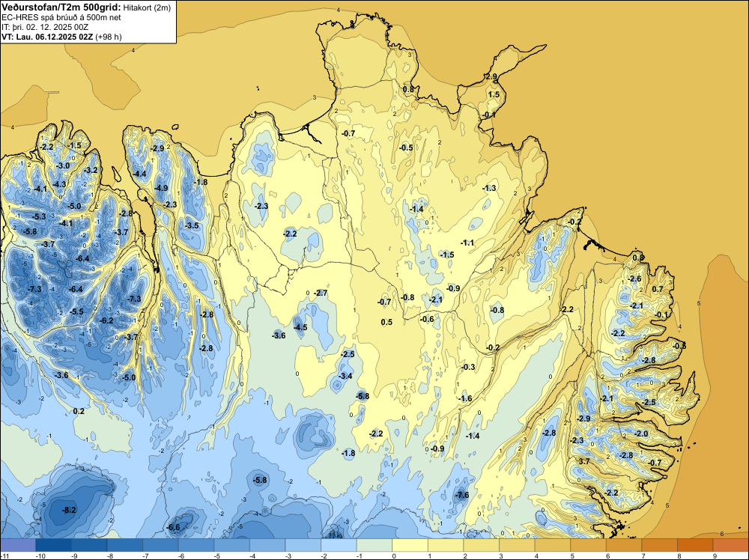Image resolution: width=749 pixels, height=560 pixels.
Task: Click the -4.5 temperature value
Action: [x=300, y=327]
